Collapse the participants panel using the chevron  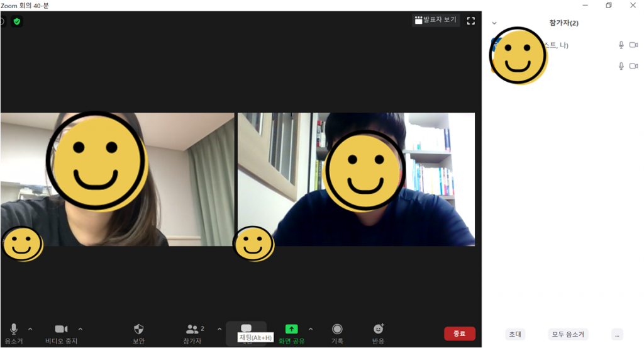494,23
